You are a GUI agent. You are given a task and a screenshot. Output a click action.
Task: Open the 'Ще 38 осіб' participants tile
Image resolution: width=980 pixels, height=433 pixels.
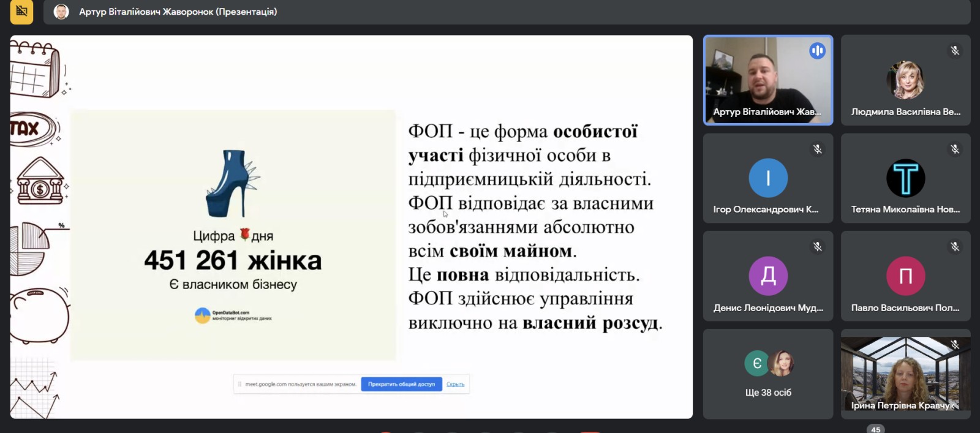(x=768, y=374)
